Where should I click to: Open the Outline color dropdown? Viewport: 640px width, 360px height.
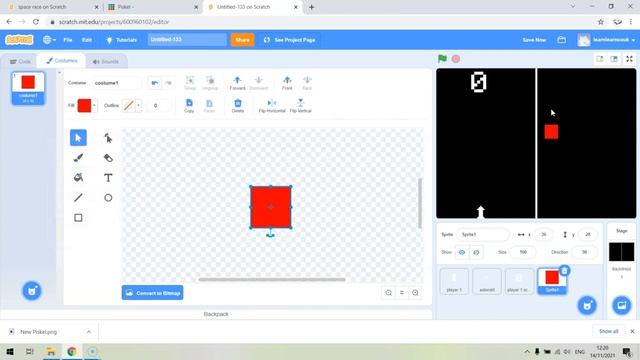click(x=138, y=105)
